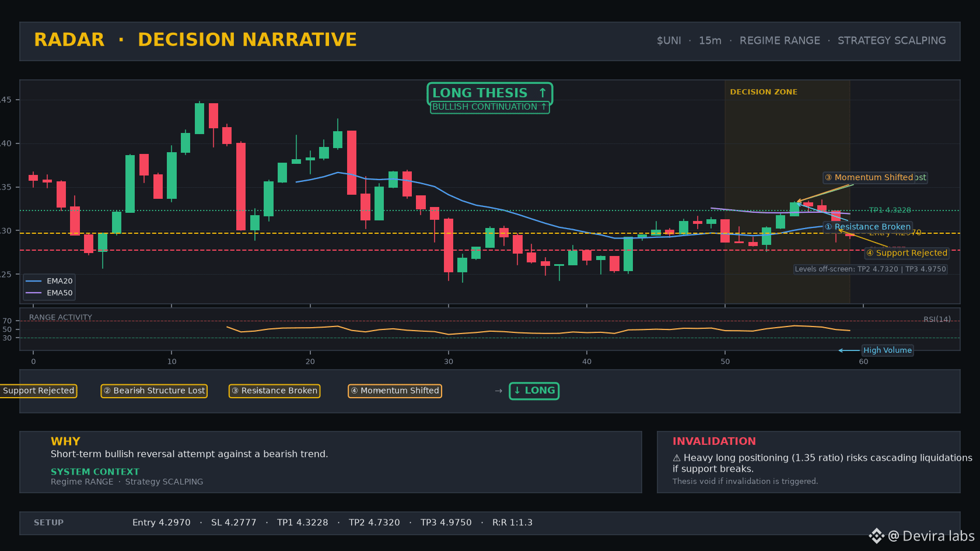Screen dimensions: 980x551
Task: Click the EMA20 legend entry
Action: coord(49,281)
